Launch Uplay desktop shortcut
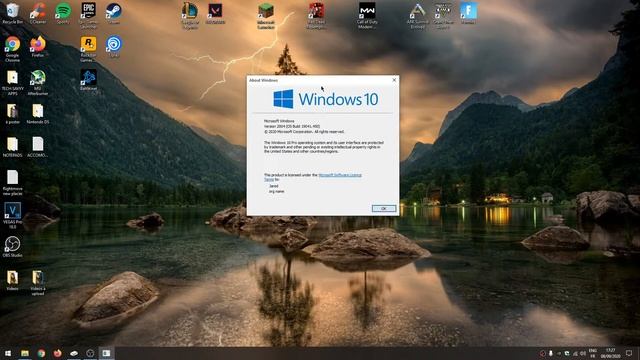This screenshot has width=640, height=360. point(113,47)
